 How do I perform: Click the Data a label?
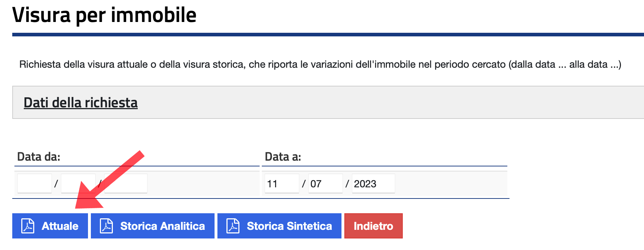(x=283, y=157)
